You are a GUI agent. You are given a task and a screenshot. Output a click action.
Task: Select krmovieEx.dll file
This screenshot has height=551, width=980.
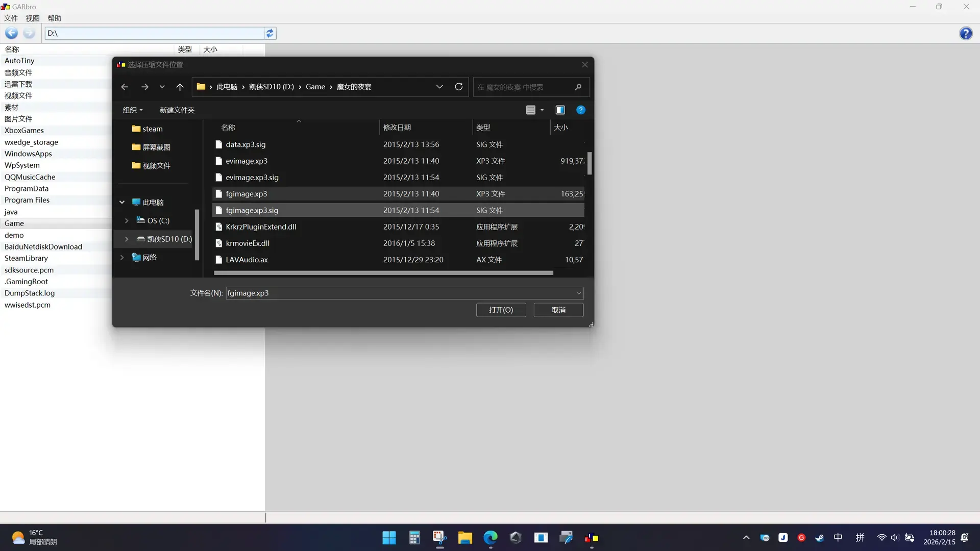click(398, 243)
